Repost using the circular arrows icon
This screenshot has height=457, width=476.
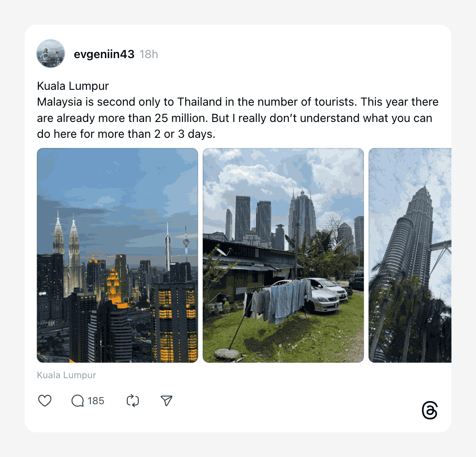[133, 401]
